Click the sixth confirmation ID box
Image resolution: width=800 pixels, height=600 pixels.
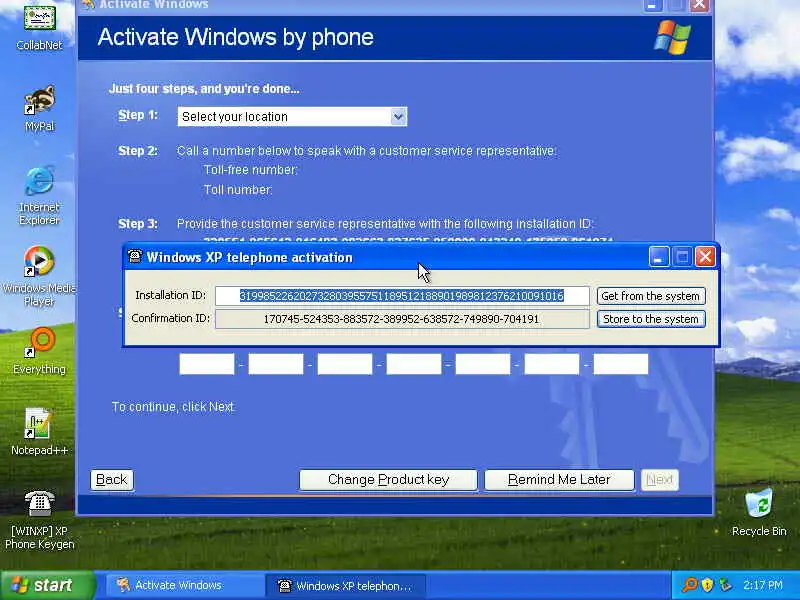coord(552,364)
